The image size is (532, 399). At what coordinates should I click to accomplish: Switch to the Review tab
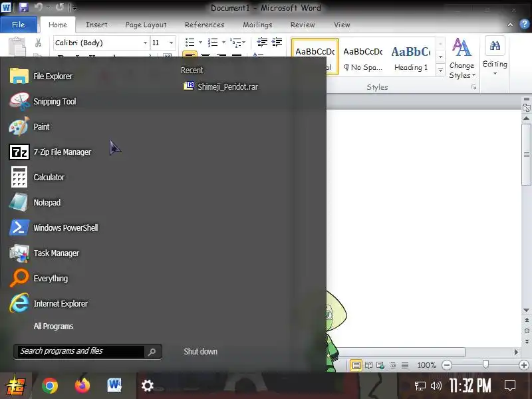click(x=303, y=25)
